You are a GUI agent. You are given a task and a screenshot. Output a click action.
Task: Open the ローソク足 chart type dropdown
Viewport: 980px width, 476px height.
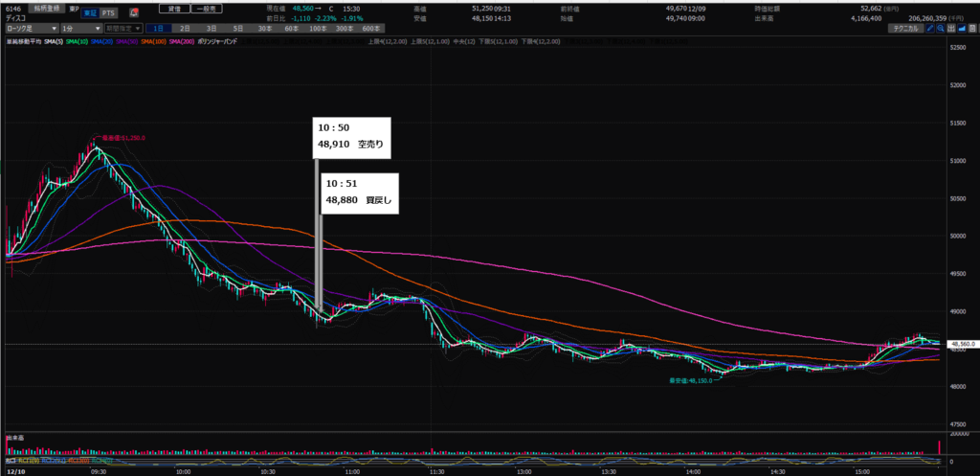pyautogui.click(x=32, y=29)
